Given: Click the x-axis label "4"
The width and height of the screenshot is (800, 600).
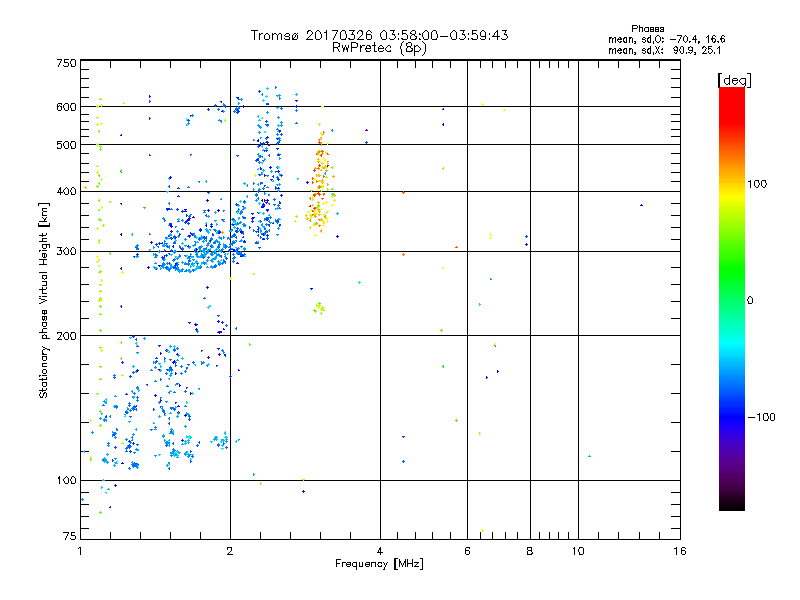Looking at the screenshot, I should tap(380, 551).
